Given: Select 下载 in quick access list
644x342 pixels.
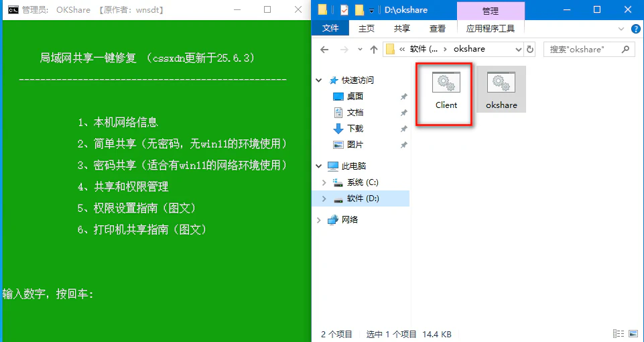Looking at the screenshot, I should 355,129.
